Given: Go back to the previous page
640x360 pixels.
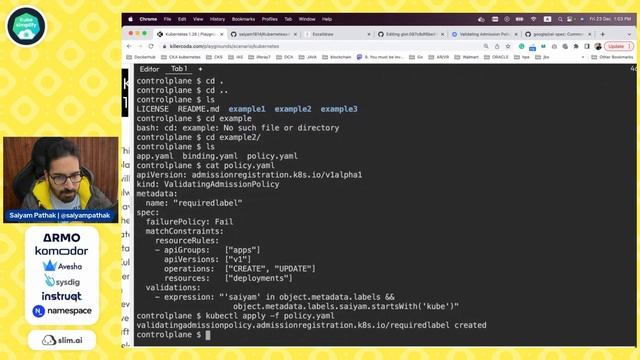Looking at the screenshot, I should pos(129,46).
